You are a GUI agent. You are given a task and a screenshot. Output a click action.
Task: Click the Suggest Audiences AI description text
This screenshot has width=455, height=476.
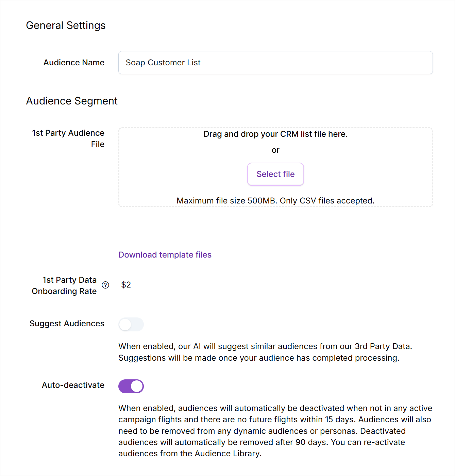265,352
